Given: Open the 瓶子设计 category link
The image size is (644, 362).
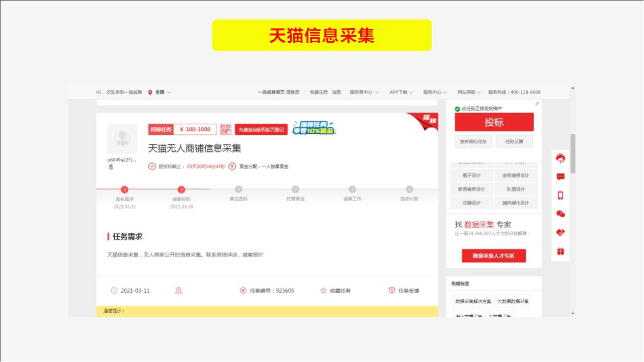Looking at the screenshot, I should point(471,175).
